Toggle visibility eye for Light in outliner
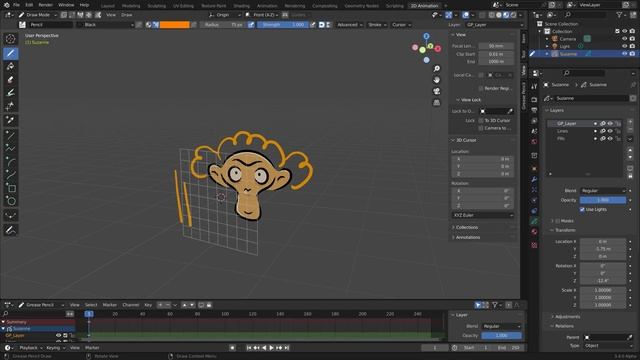Image resolution: width=640 pixels, height=360 pixels. 624,46
